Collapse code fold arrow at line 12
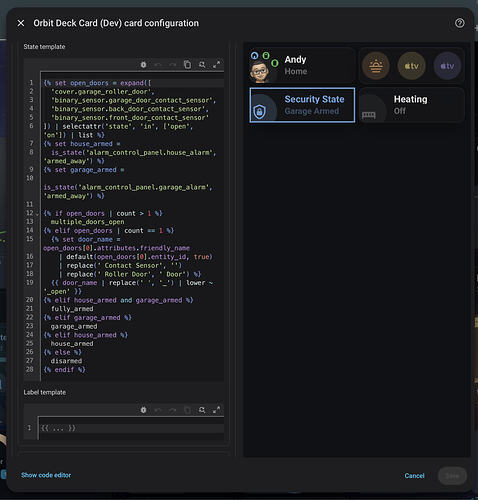 [x=37, y=214]
